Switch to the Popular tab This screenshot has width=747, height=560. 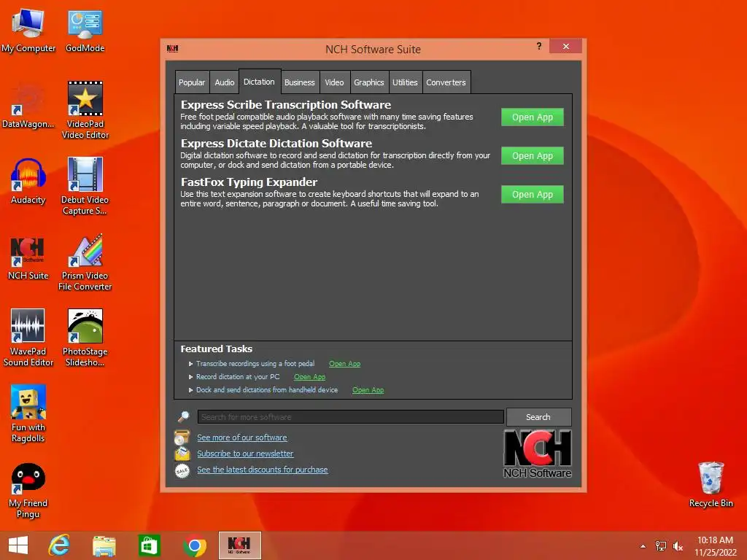[x=192, y=82]
